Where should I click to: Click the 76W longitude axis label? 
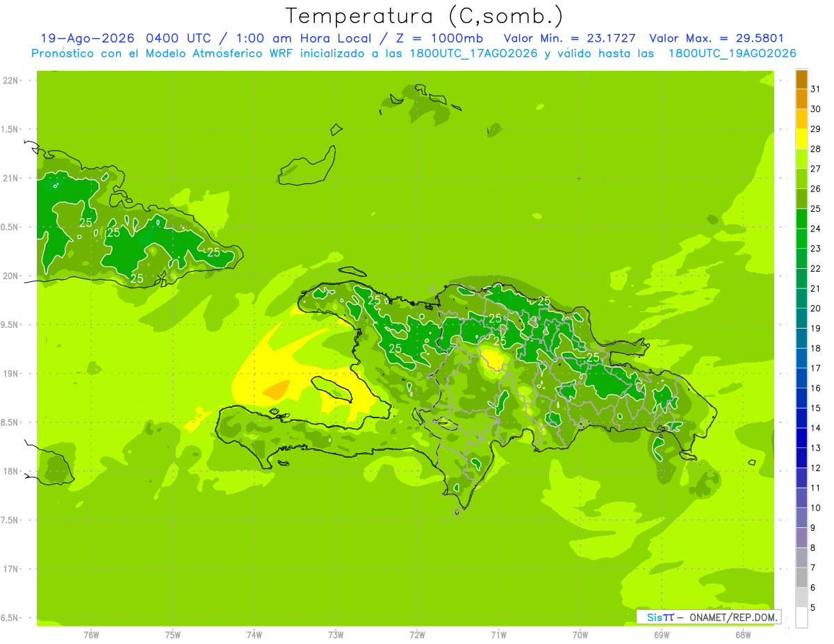point(91,634)
